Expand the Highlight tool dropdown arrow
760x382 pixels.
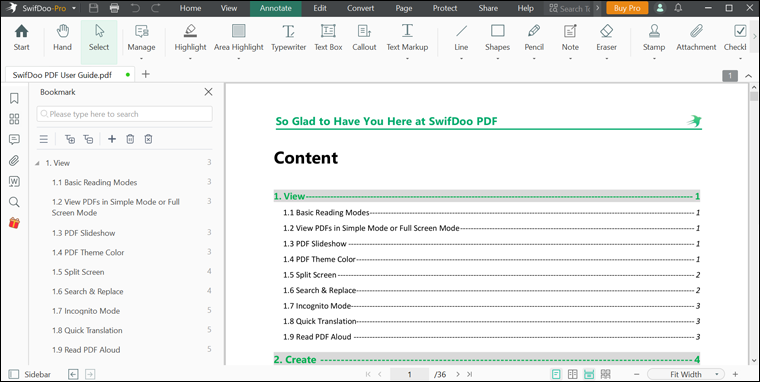190,59
